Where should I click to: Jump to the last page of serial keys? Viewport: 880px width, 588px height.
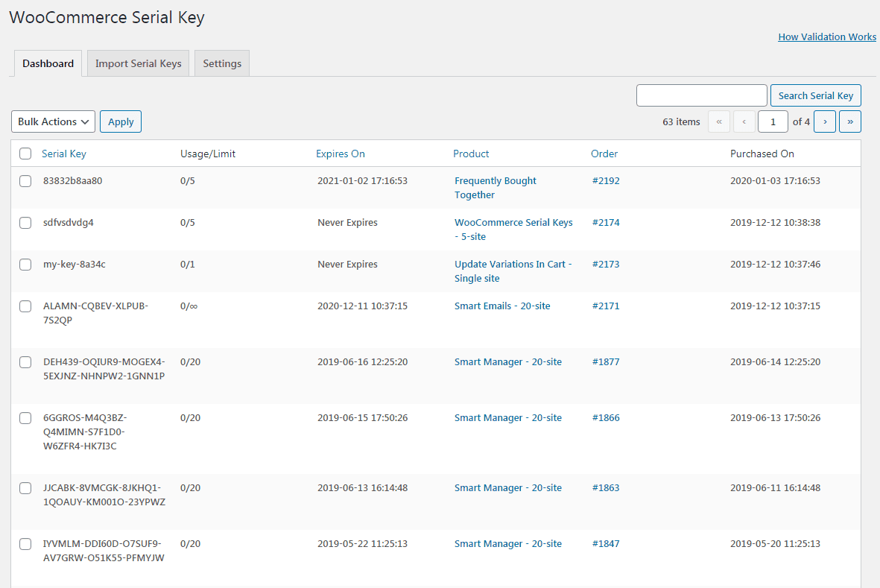pyautogui.click(x=849, y=121)
